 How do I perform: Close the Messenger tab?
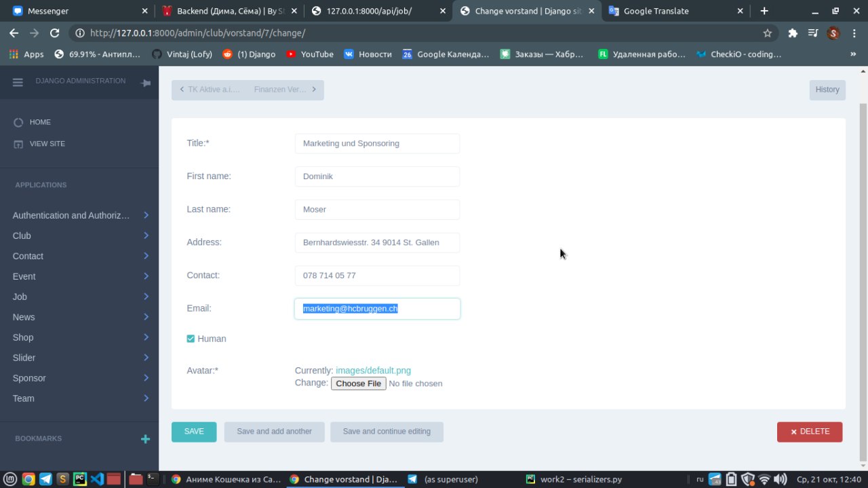[145, 11]
